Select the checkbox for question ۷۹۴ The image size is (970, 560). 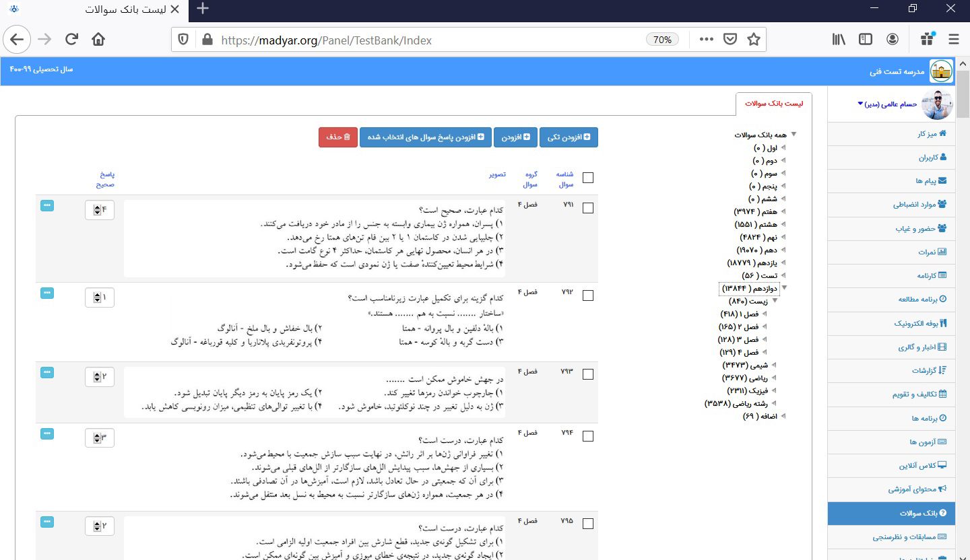pyautogui.click(x=588, y=436)
